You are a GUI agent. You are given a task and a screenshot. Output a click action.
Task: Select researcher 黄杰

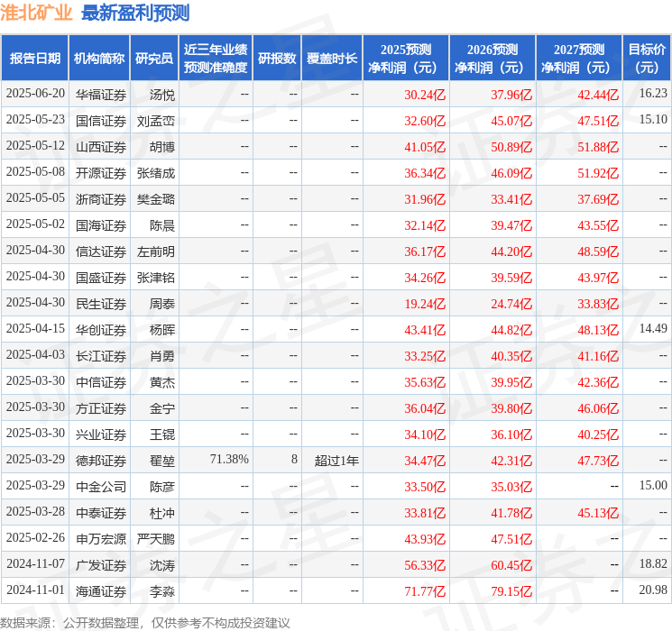(x=162, y=382)
